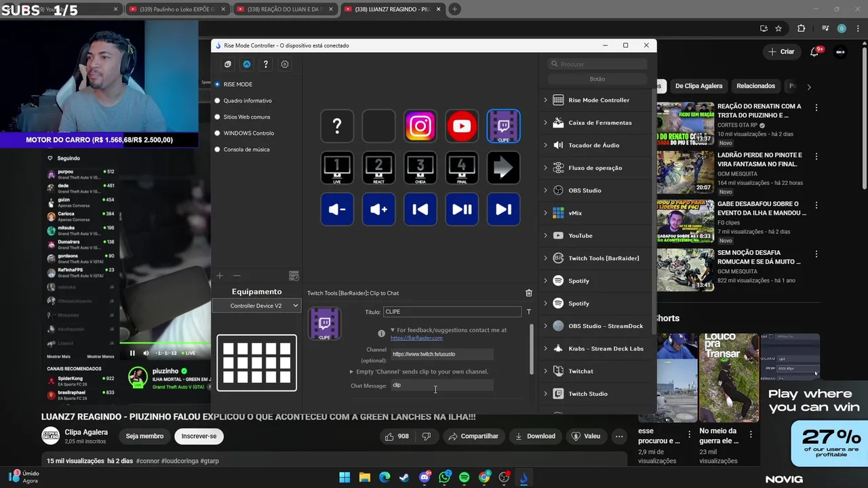The height and width of the screenshot is (488, 868).
Task: Collapse the feedback/suggestions disclosure triangle
Action: [393, 330]
